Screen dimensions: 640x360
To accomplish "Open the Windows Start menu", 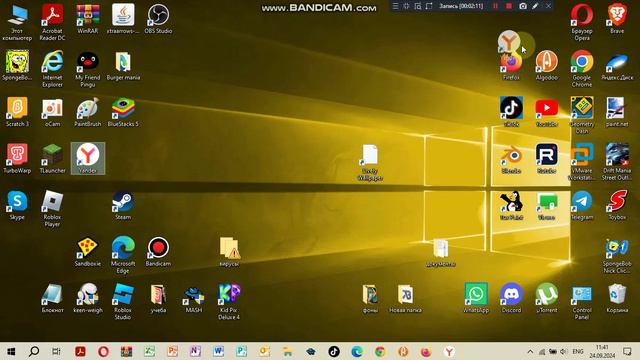I will pyautogui.click(x=11, y=351).
